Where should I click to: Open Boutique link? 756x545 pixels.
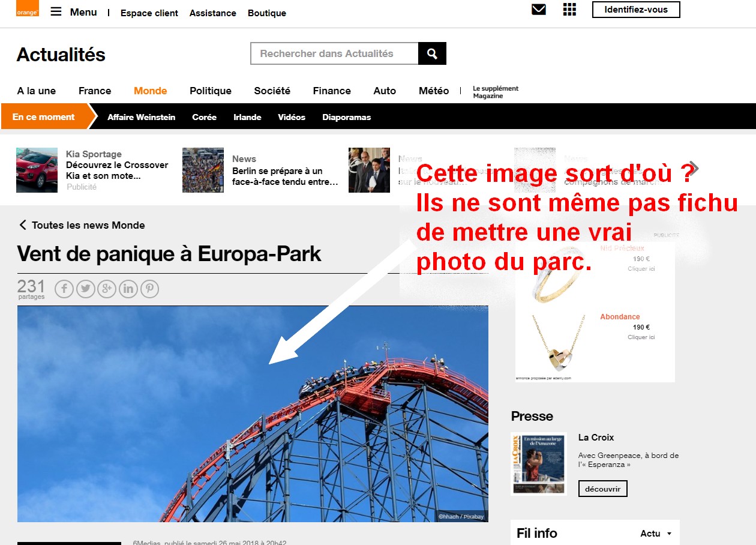tap(267, 13)
